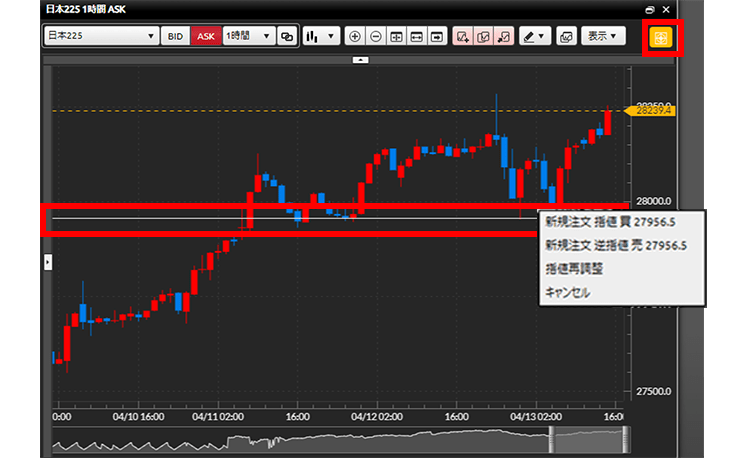The image size is (744, 458).
Task: Open the 1時間 timeframe dropdown
Action: point(249,36)
